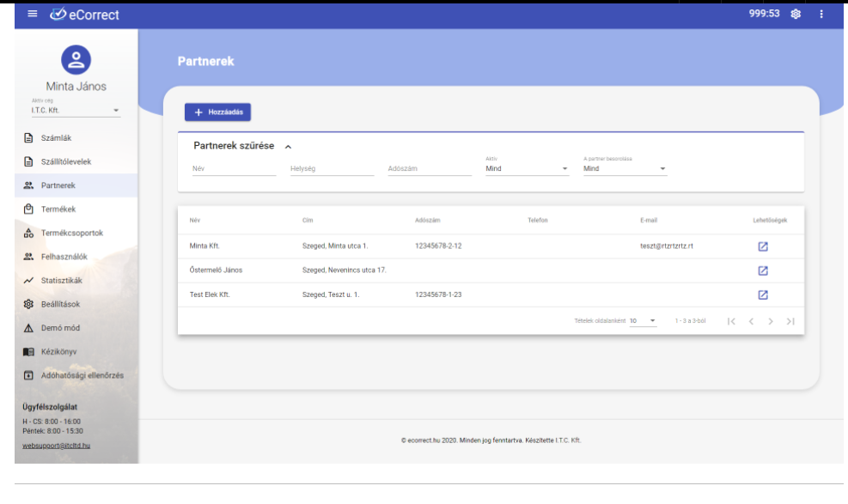Click the websupport email link

coord(56,446)
